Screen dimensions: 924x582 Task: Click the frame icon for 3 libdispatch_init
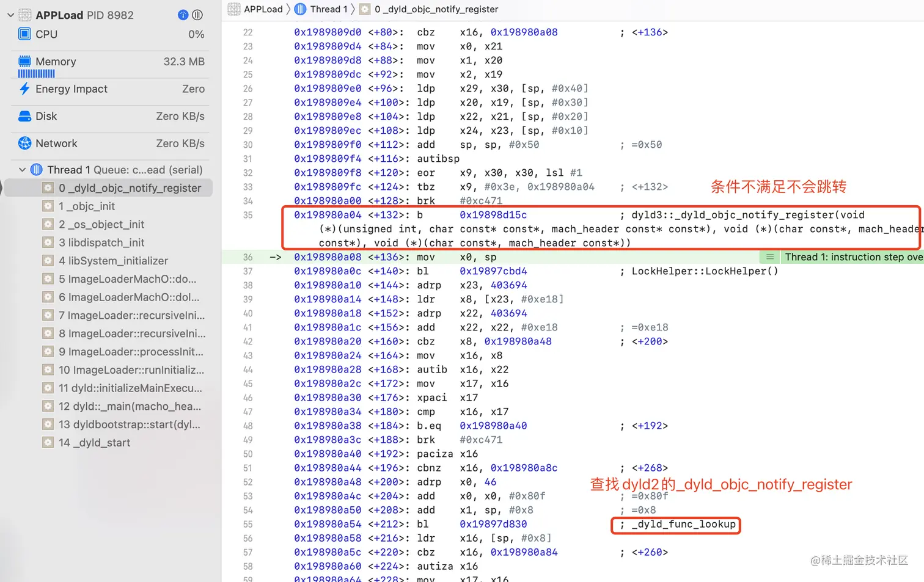click(x=48, y=242)
